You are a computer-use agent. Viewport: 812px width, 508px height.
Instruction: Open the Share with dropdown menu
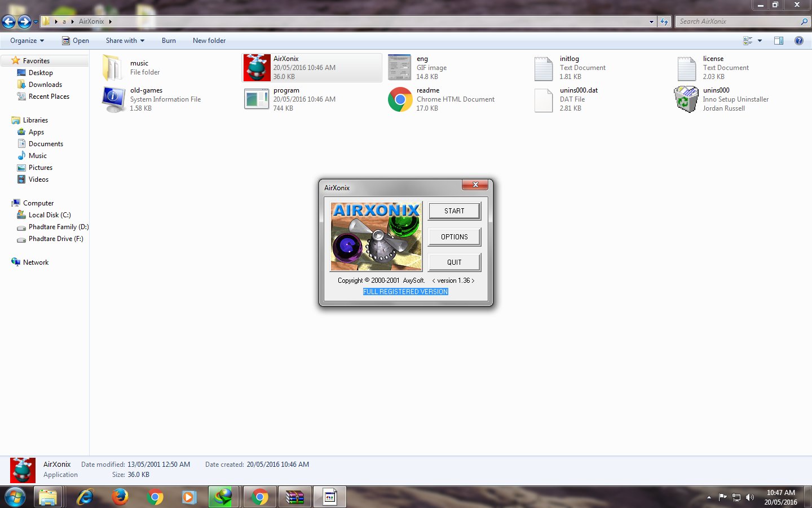pos(125,41)
